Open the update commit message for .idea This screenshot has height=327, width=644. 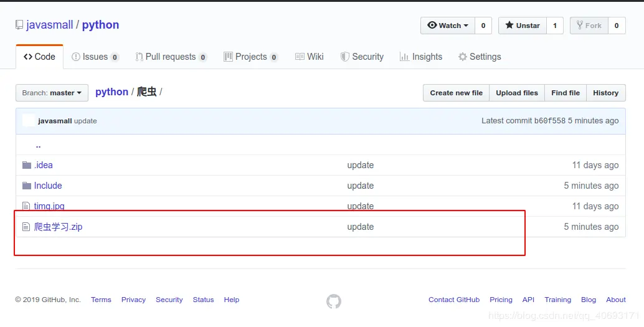tap(361, 165)
